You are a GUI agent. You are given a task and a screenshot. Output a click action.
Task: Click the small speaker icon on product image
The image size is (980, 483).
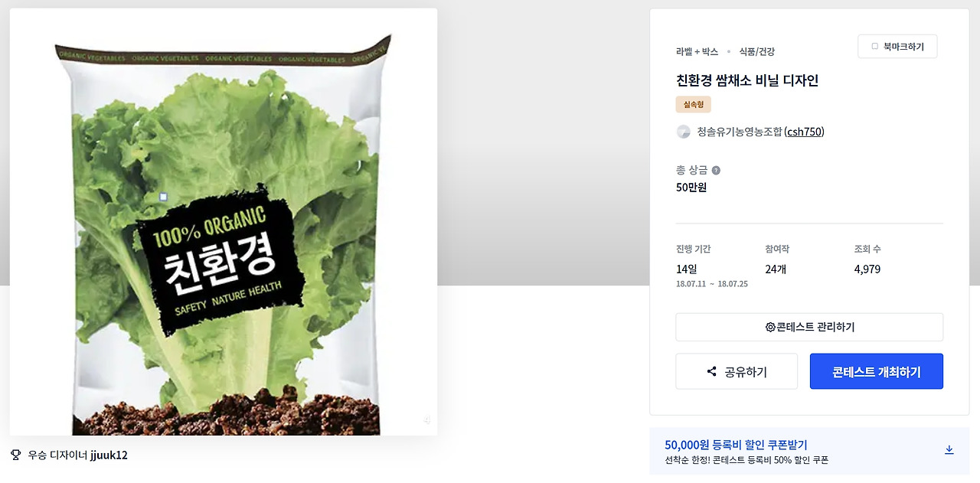tap(426, 419)
